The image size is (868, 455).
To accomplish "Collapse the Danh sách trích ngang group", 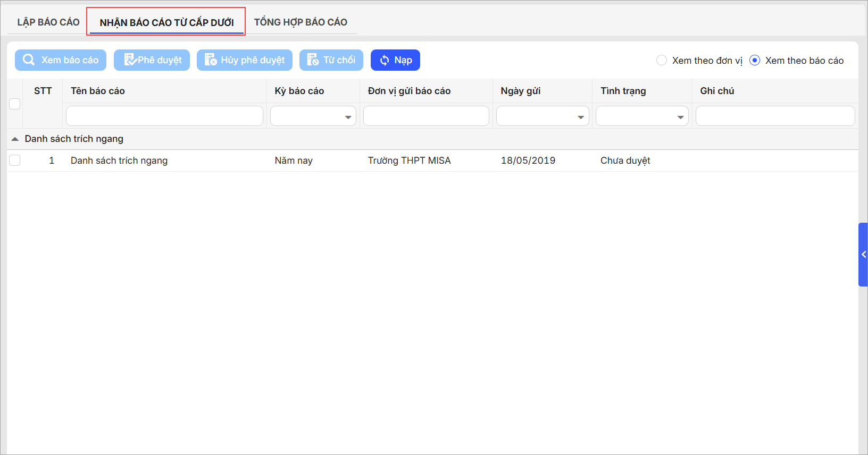I will pyautogui.click(x=15, y=139).
